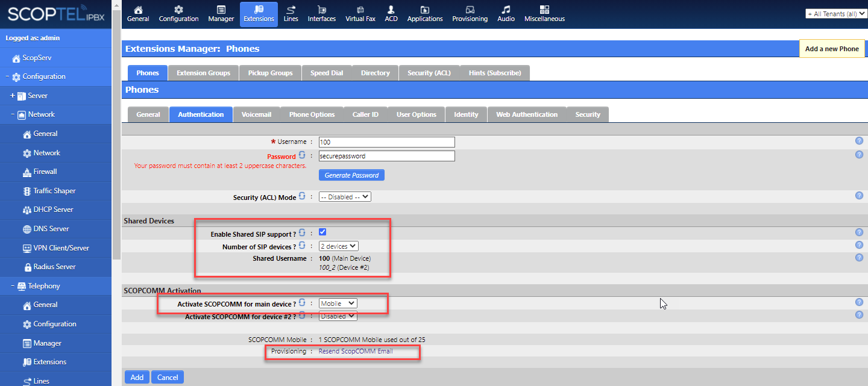Click the refresh icon next to Password

(302, 155)
